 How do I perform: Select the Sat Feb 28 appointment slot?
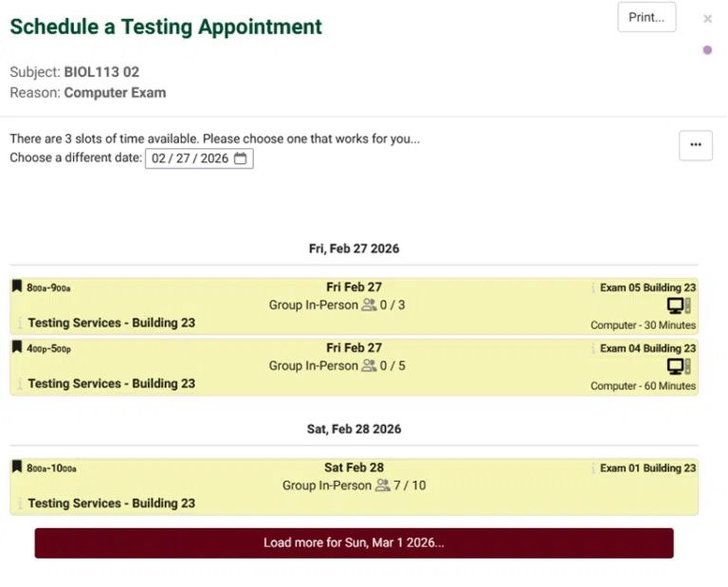point(354,486)
